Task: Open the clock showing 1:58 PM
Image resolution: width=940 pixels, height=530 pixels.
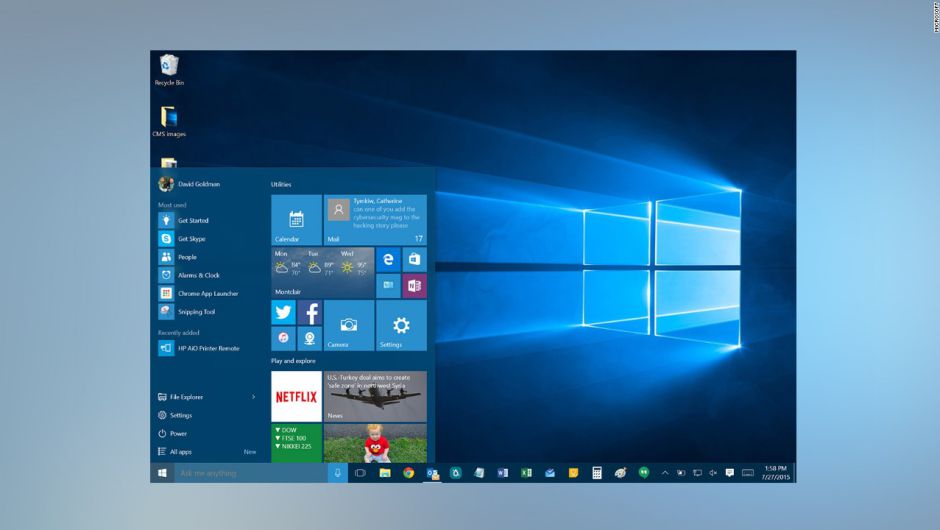Action: [x=775, y=473]
